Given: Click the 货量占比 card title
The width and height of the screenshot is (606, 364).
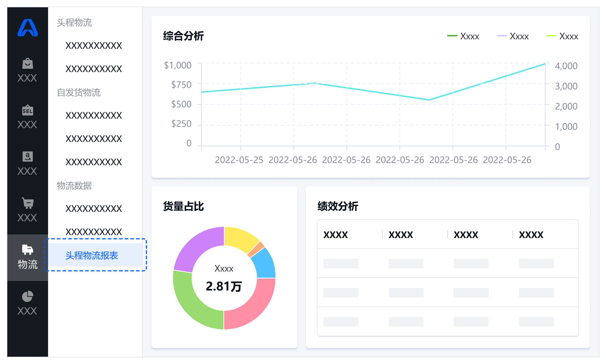Looking at the screenshot, I should (x=184, y=206).
